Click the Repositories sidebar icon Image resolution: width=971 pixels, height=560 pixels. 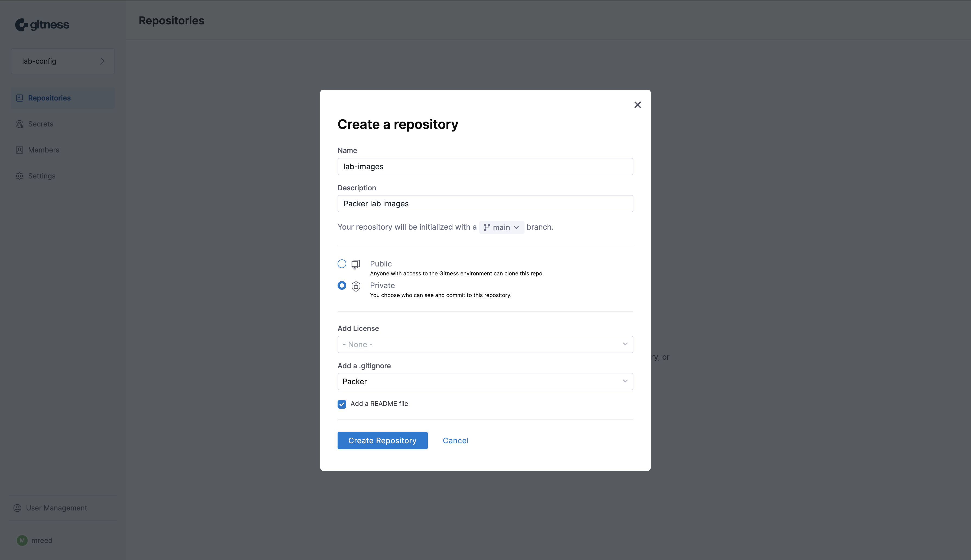[x=20, y=98]
